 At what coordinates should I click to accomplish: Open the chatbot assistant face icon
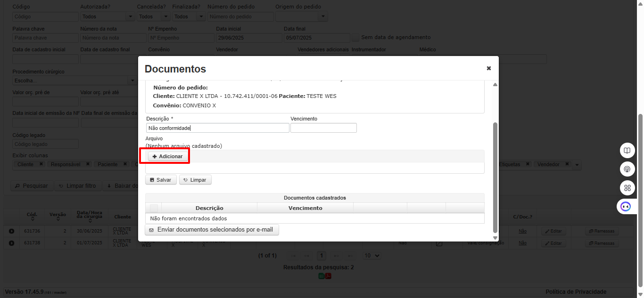(x=626, y=206)
